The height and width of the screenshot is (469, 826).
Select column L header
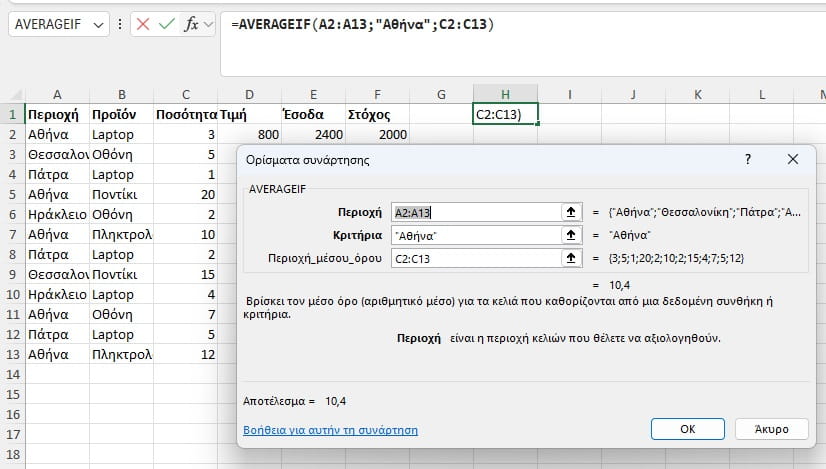tap(762, 94)
